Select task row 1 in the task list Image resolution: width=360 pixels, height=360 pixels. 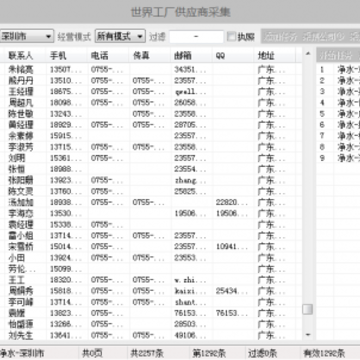pos(338,69)
